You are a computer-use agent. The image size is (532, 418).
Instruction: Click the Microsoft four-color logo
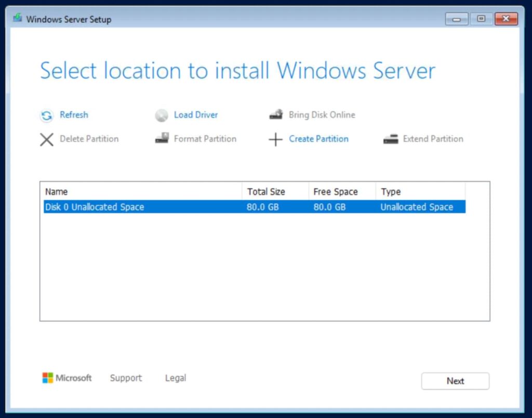(48, 378)
